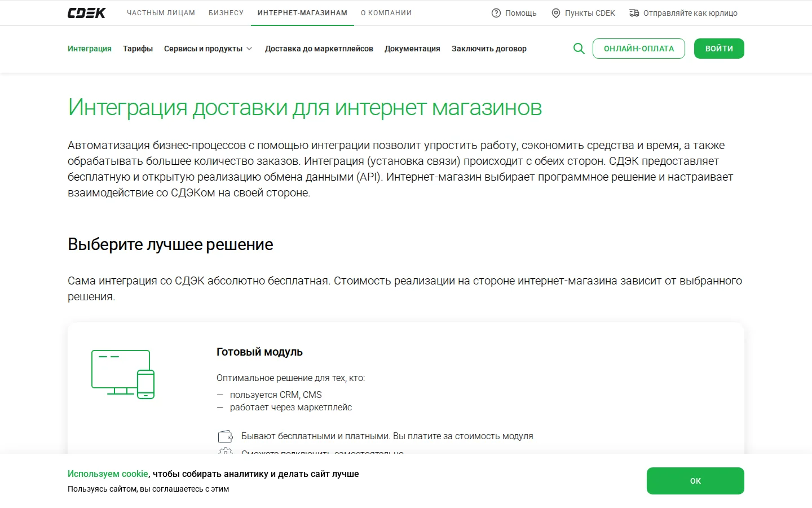Image resolution: width=812 pixels, height=508 pixels.
Task: Click the Помощь question mark icon
Action: coord(496,13)
